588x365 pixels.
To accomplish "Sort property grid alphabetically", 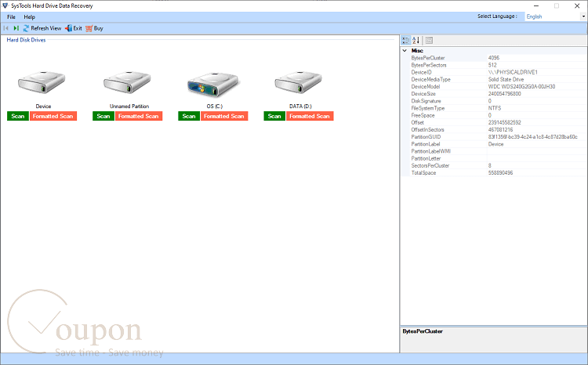I will [x=416, y=40].
